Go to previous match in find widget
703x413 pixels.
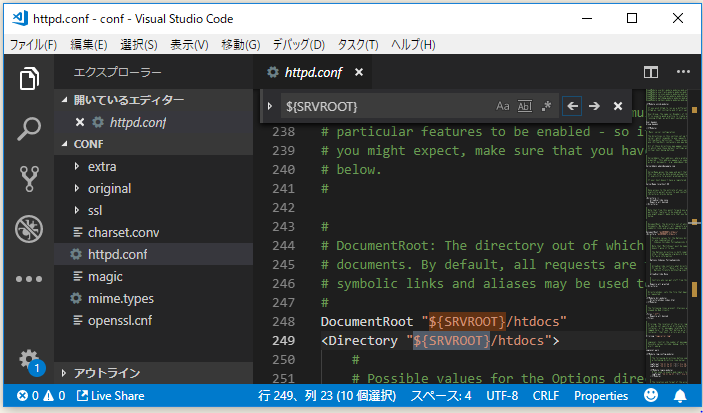coord(572,106)
